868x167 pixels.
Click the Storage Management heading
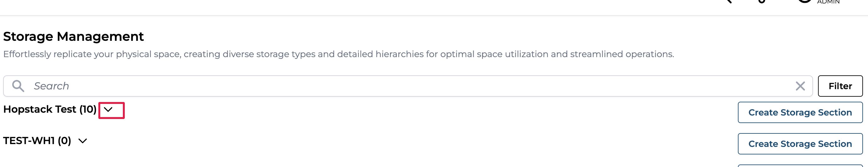(74, 36)
